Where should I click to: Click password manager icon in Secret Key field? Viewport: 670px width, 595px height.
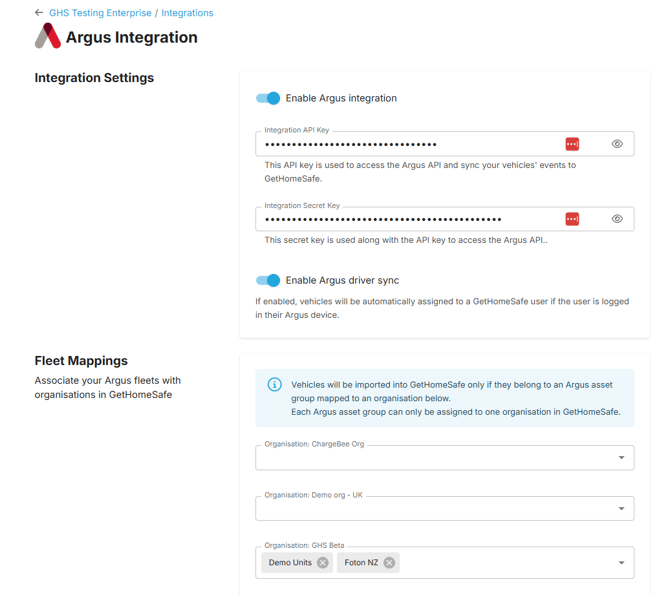pos(572,219)
